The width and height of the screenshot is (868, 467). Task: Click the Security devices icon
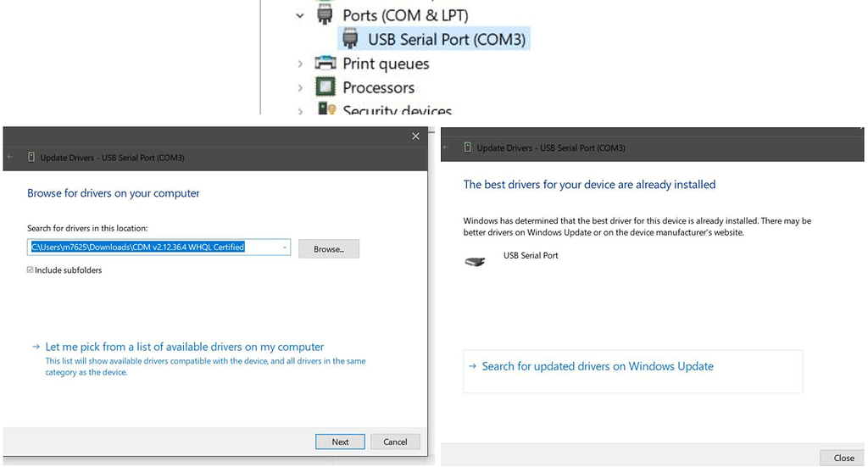pyautogui.click(x=325, y=109)
